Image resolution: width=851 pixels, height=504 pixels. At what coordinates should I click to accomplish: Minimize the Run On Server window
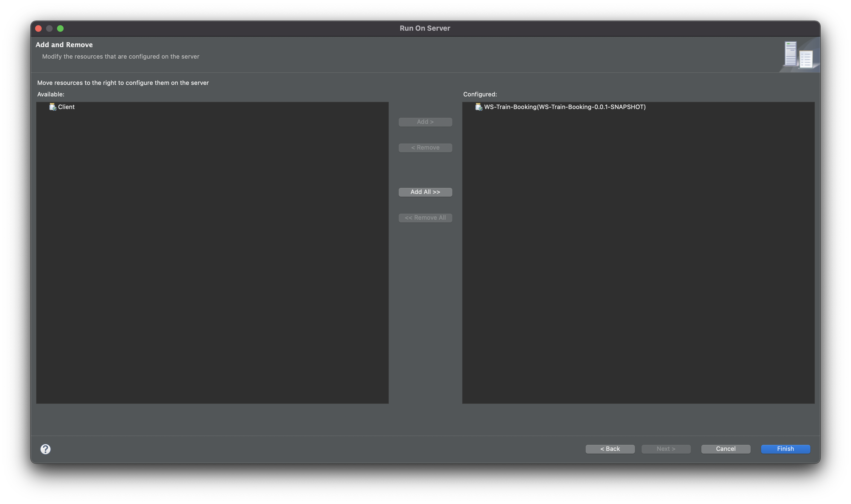(49, 28)
